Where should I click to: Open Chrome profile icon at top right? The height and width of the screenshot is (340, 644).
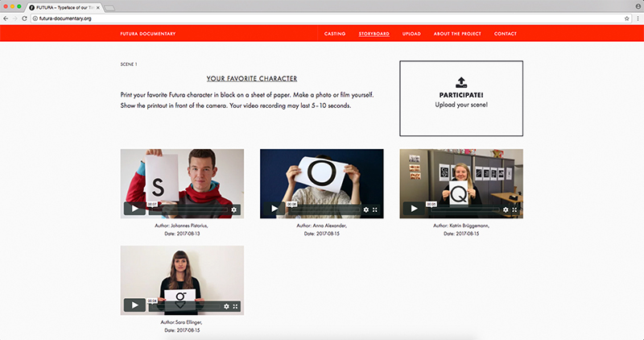coord(638,6)
